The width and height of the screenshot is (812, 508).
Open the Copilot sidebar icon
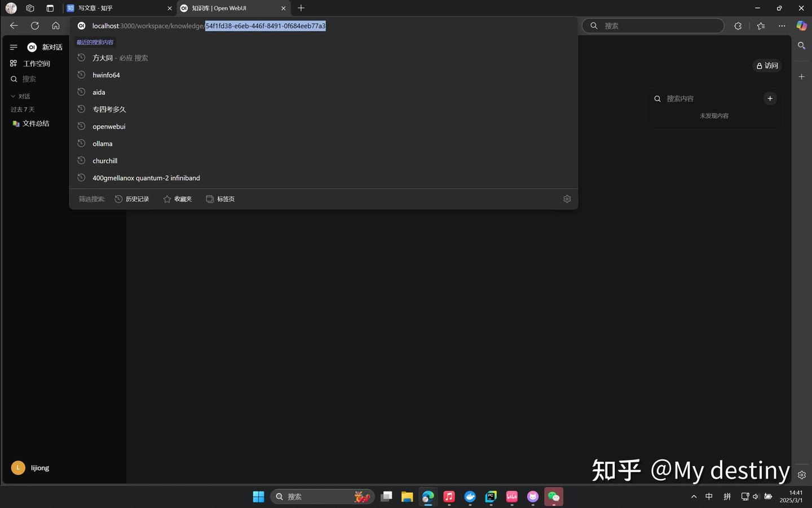point(801,26)
